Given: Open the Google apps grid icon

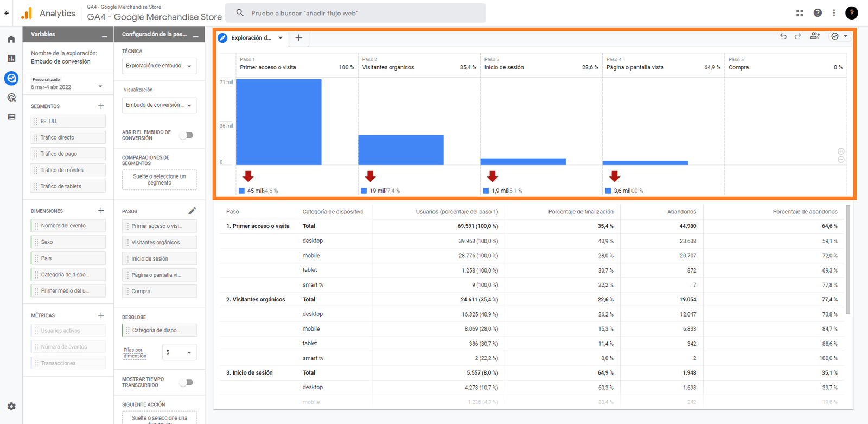Looking at the screenshot, I should (x=800, y=13).
